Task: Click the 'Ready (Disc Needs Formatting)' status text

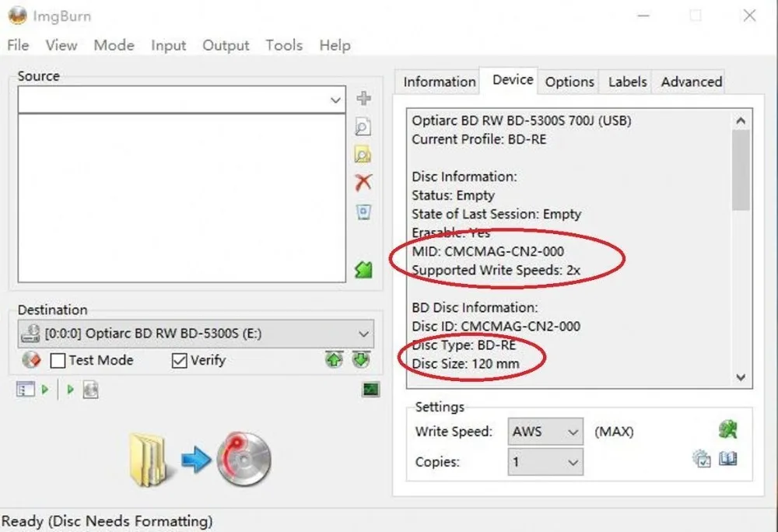Action: point(107,521)
